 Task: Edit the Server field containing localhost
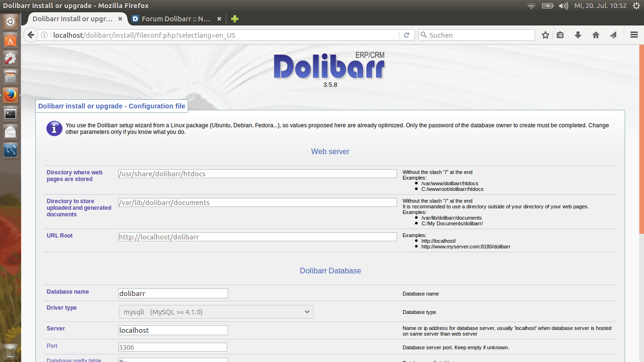173,330
